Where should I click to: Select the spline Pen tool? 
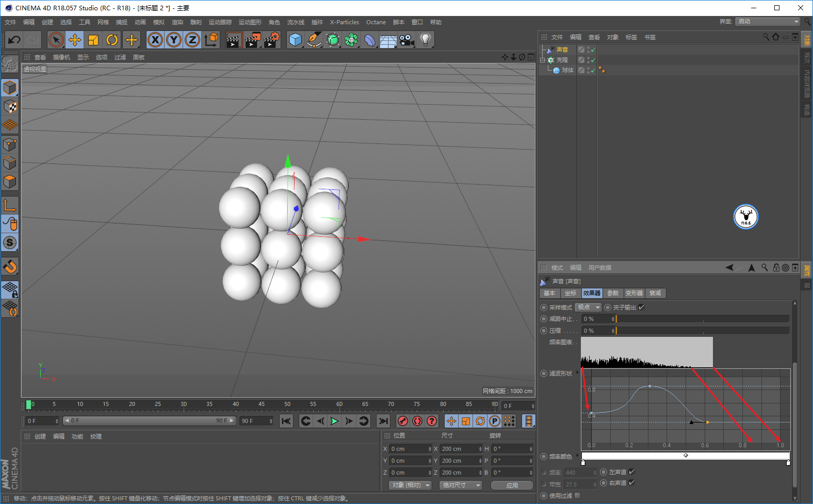(314, 40)
